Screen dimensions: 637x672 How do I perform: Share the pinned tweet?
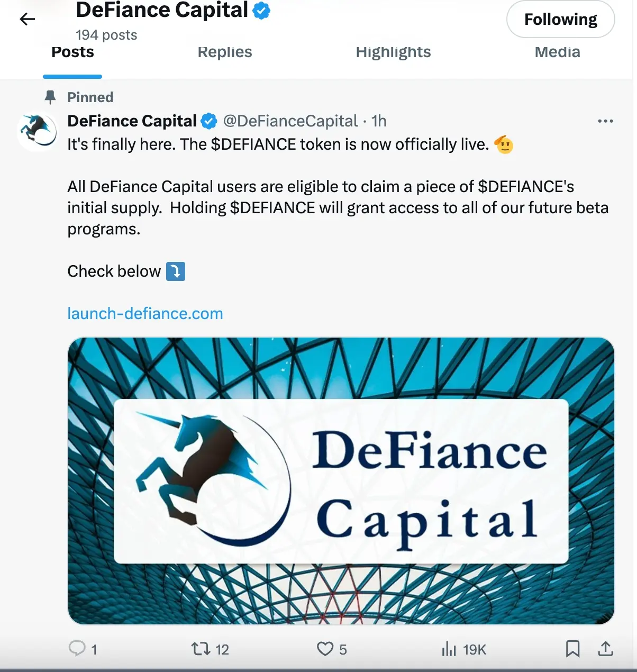click(607, 648)
